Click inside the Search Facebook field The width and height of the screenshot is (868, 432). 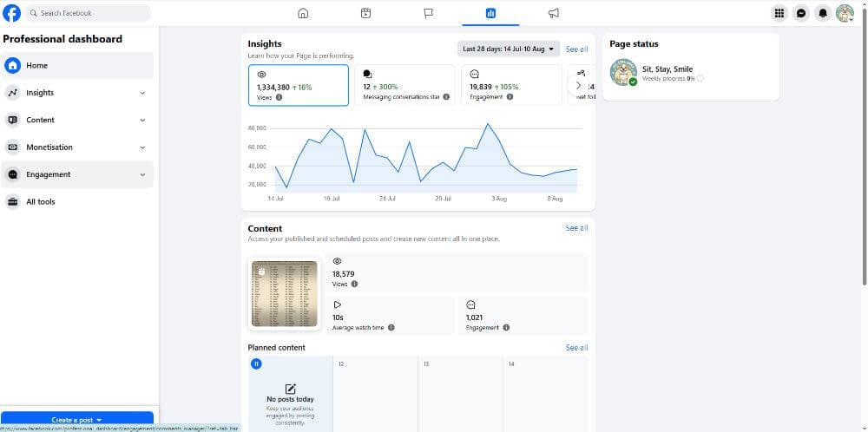[x=88, y=13]
